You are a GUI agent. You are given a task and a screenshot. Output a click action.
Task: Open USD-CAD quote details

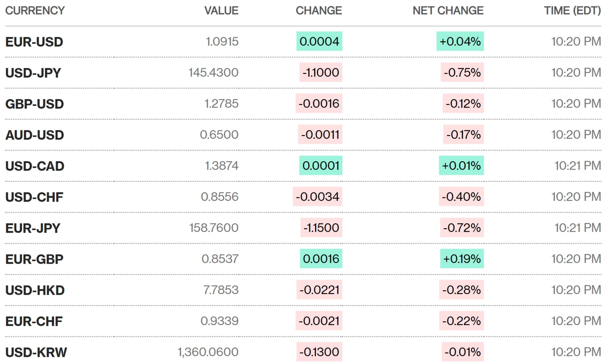[35, 166]
